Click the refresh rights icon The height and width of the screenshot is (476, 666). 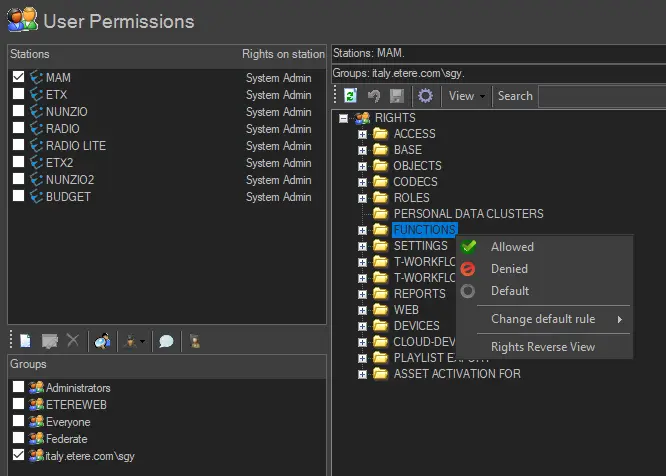point(351,96)
